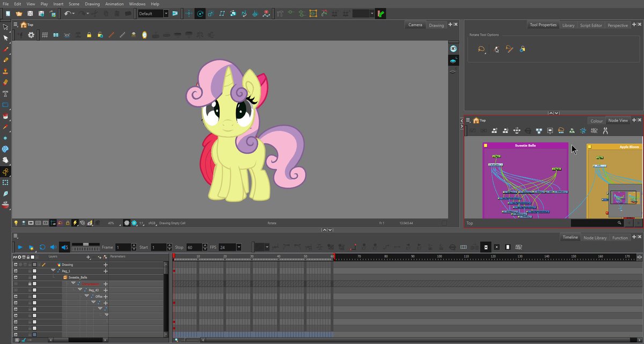Collapse the Offse layer tree

point(86,297)
